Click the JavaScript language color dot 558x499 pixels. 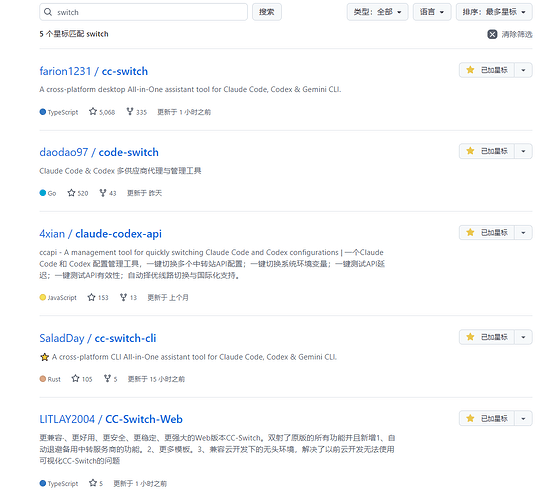43,297
